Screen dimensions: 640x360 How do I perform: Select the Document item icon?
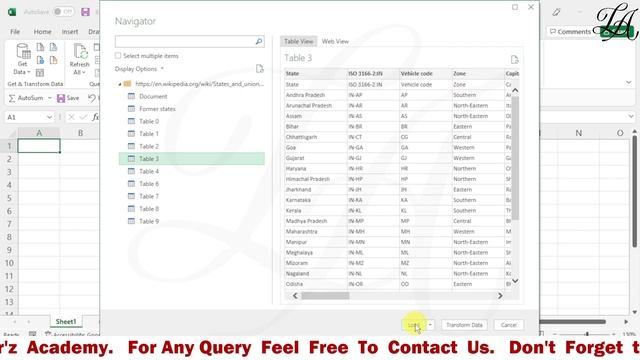(131, 96)
